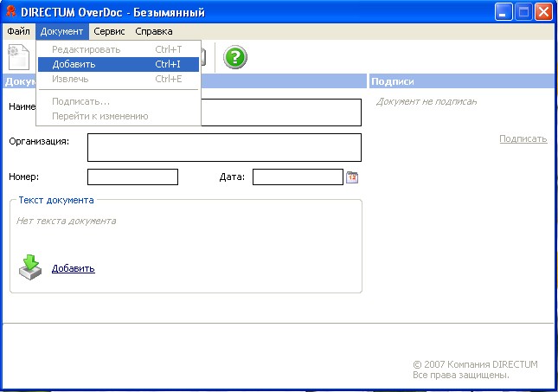
Task: Focus the Наименование input field
Action: (x=281, y=112)
